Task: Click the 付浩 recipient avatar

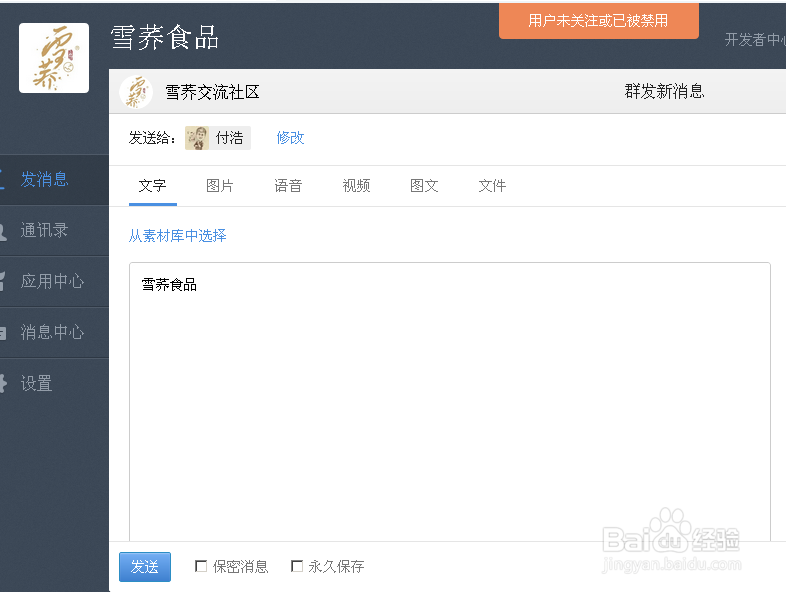Action: [197, 138]
